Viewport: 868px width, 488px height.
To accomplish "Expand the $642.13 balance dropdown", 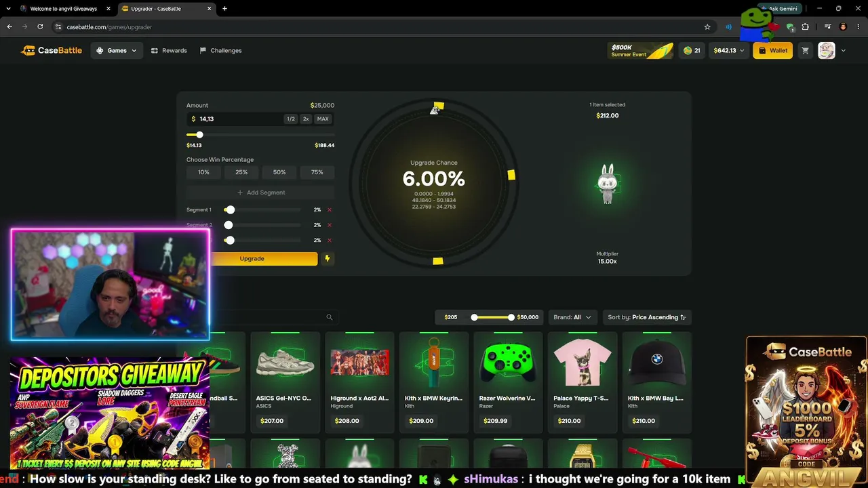I will click(x=729, y=50).
